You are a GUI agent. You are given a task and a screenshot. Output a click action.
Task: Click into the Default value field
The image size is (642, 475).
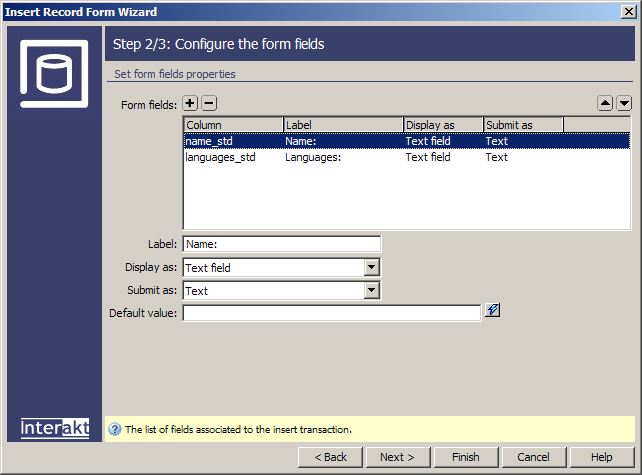pos(331,314)
